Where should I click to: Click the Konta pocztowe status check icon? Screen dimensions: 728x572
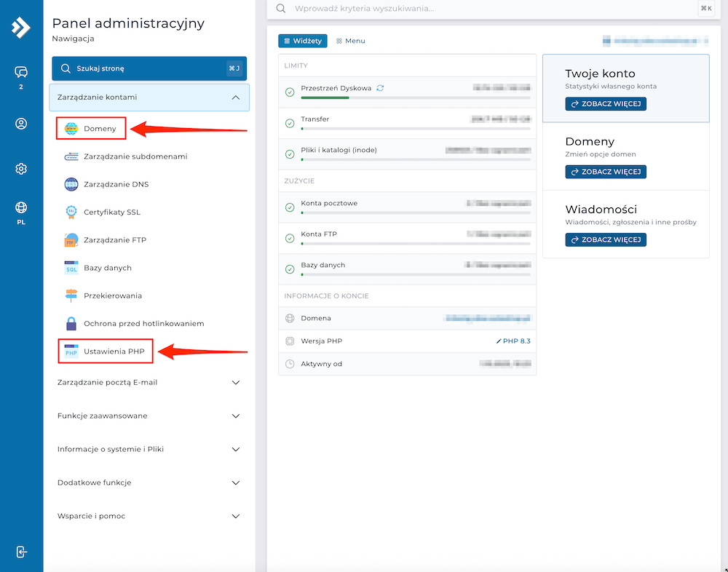point(290,207)
